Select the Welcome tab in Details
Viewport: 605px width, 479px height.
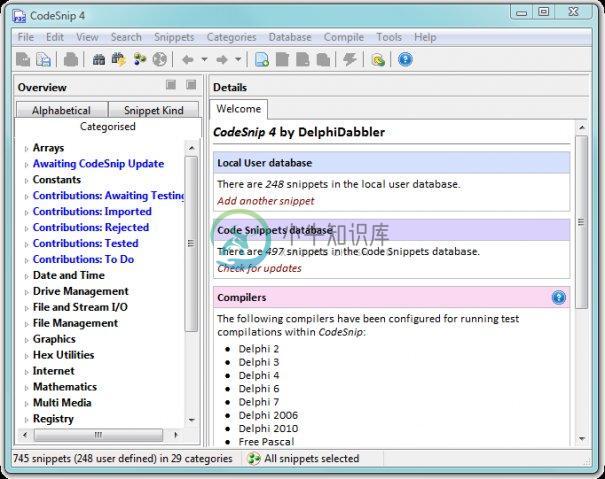(239, 109)
